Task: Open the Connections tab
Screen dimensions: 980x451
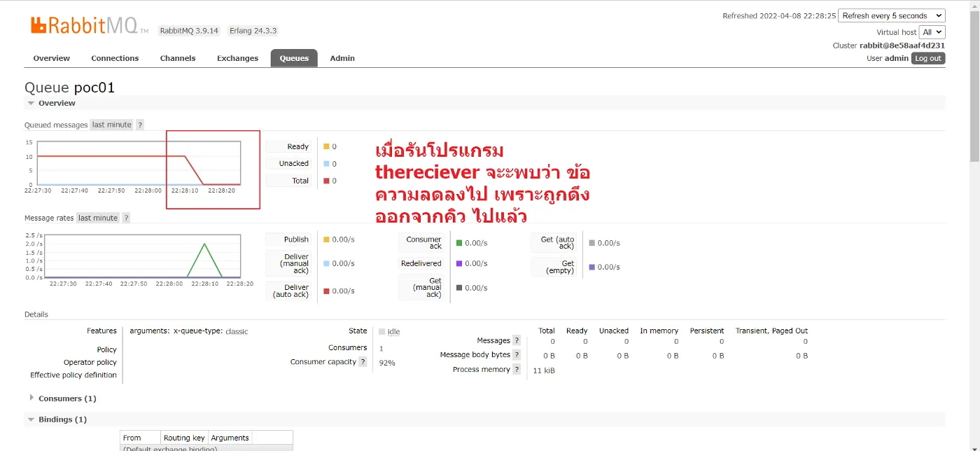Action: pos(115,58)
